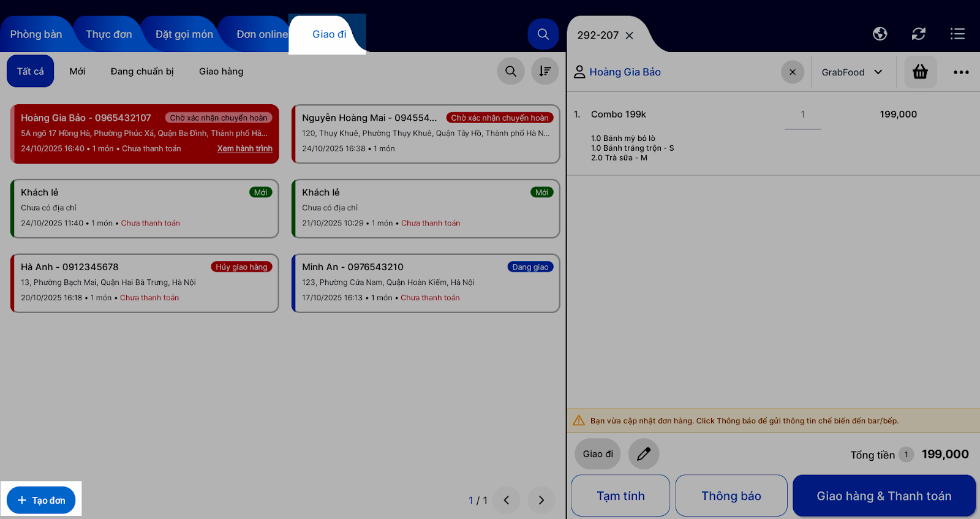
Task: Click the Giao đi order type button
Action: (598, 454)
